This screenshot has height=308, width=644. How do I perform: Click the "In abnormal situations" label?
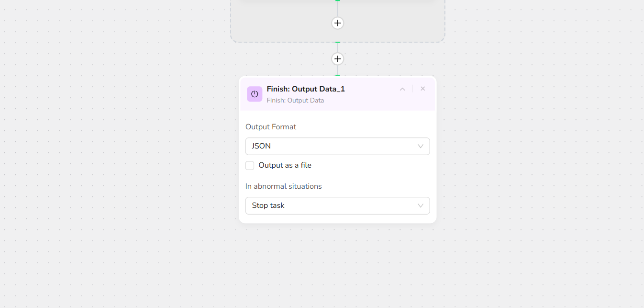click(x=284, y=186)
